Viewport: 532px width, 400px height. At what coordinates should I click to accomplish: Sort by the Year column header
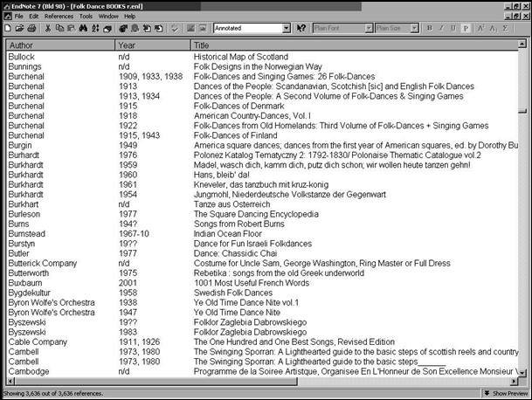[153, 45]
